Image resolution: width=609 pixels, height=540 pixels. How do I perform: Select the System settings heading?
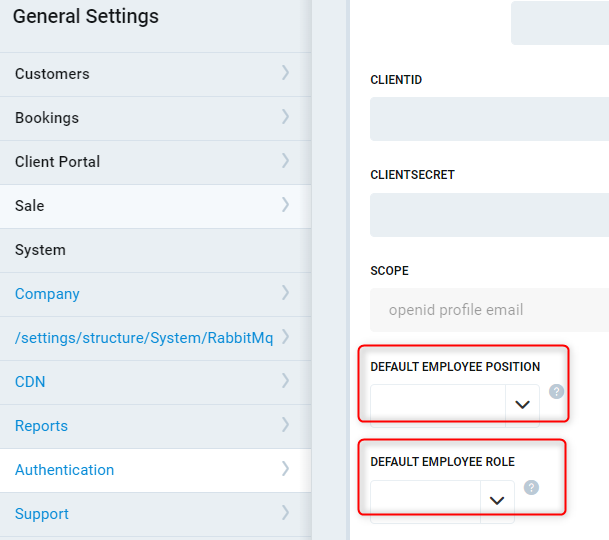pyautogui.click(x=40, y=250)
